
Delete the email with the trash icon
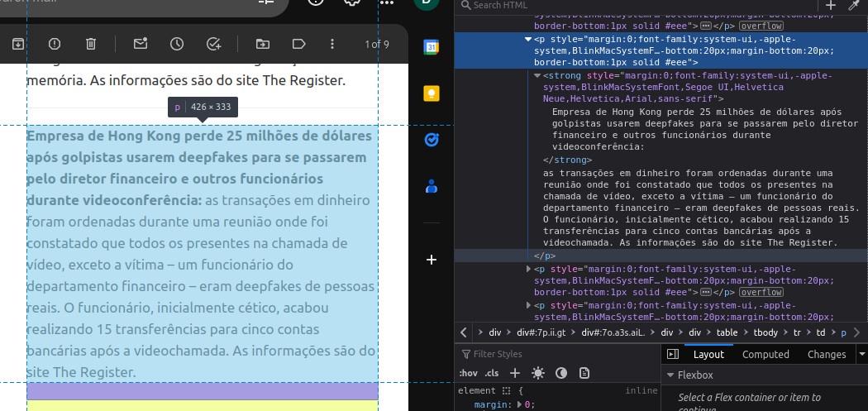pyautogui.click(x=91, y=44)
